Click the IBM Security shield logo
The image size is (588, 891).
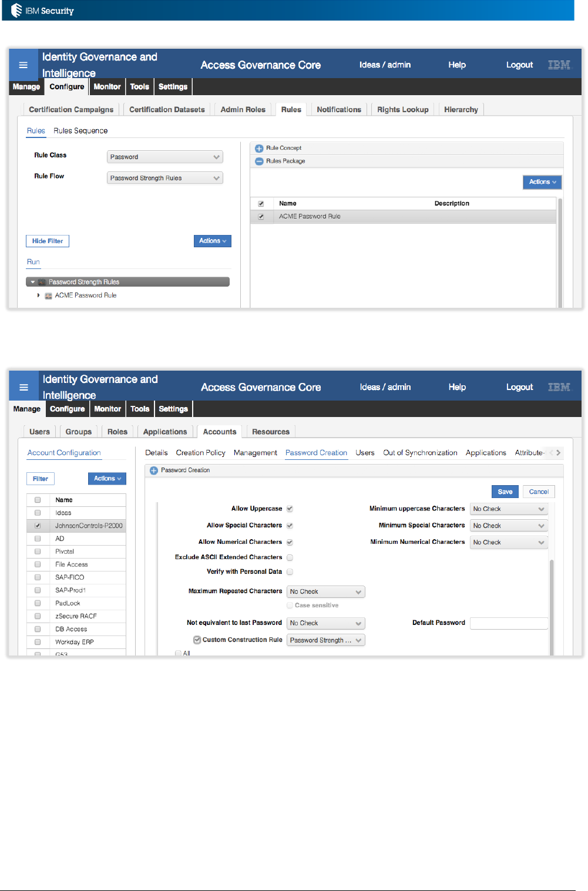pyautogui.click(x=16, y=11)
